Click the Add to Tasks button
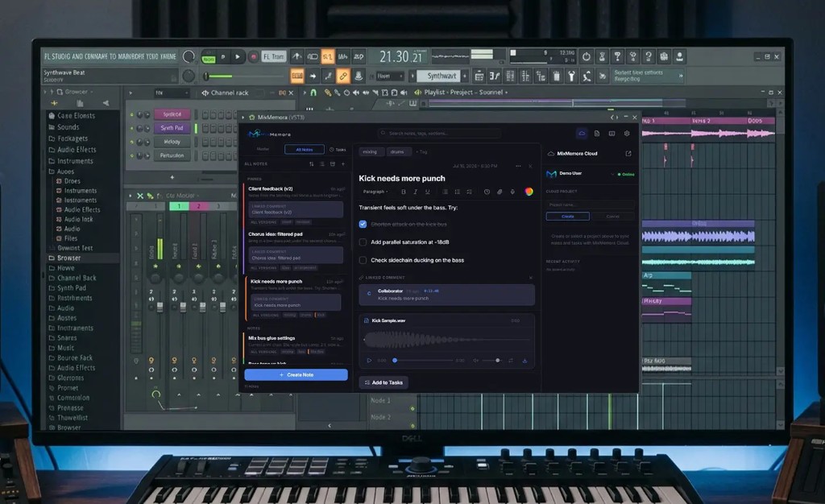825x504 pixels. 383,382
